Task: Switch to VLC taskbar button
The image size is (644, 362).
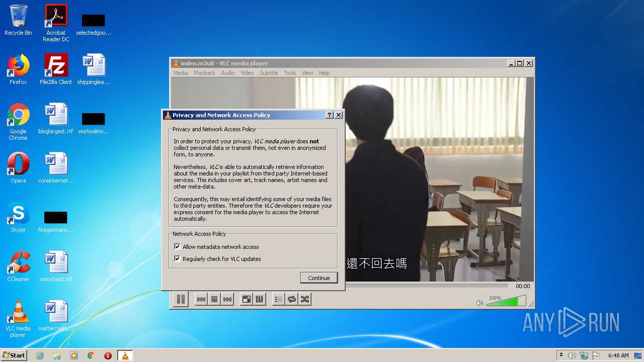Action: click(125, 355)
